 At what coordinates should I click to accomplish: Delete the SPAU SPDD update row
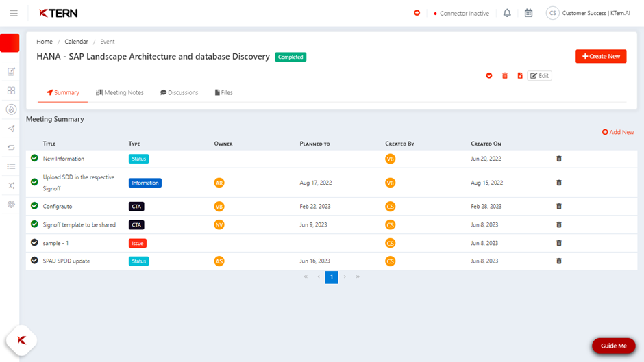[559, 261]
